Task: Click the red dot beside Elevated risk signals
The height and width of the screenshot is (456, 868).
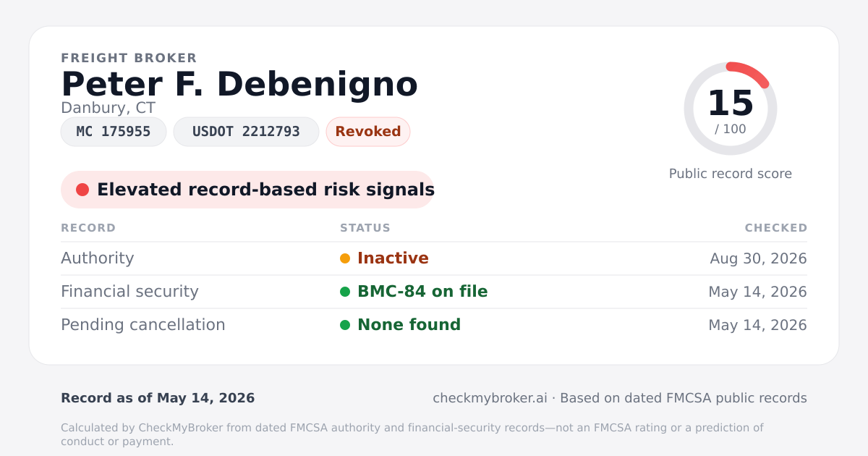Action: click(82, 190)
